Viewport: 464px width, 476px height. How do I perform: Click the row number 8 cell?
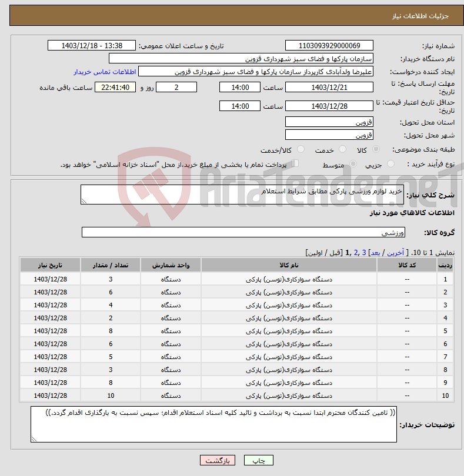[x=445, y=370]
